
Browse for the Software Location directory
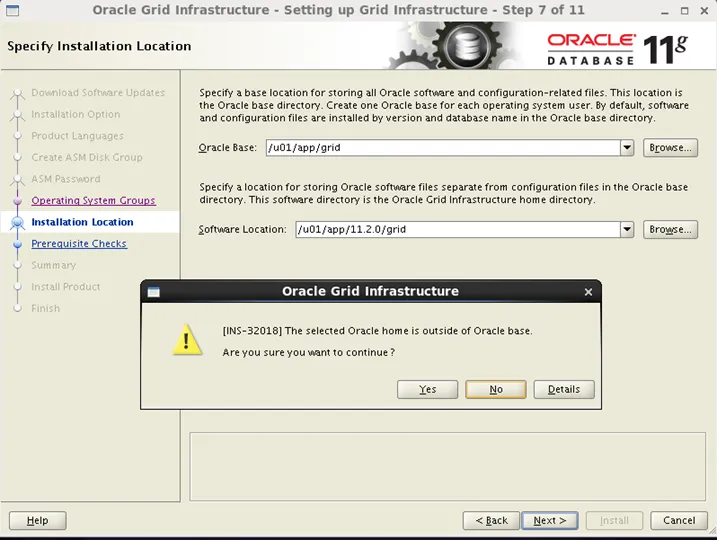(x=670, y=229)
